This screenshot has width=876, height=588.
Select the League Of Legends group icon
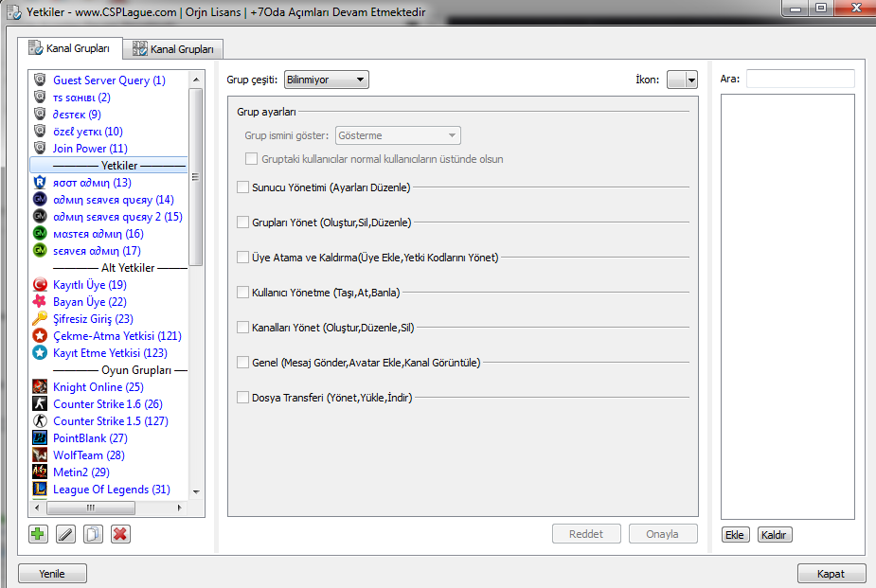pyautogui.click(x=40, y=490)
